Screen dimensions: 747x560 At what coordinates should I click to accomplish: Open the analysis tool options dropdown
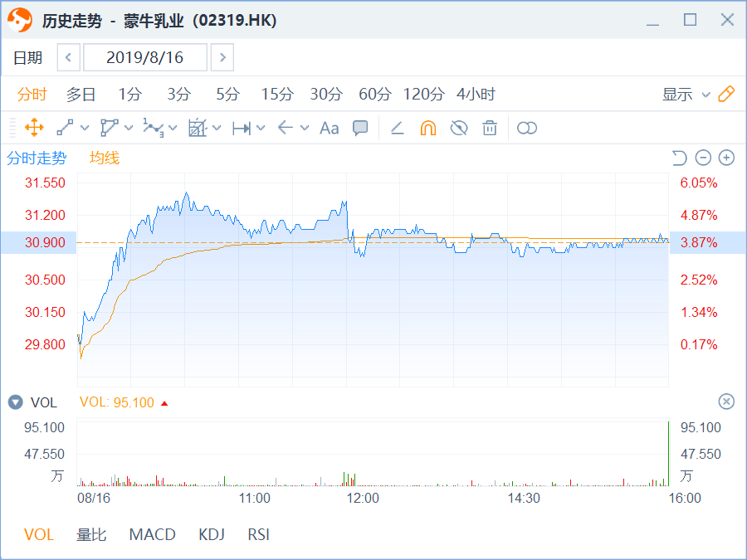pyautogui.click(x=217, y=128)
